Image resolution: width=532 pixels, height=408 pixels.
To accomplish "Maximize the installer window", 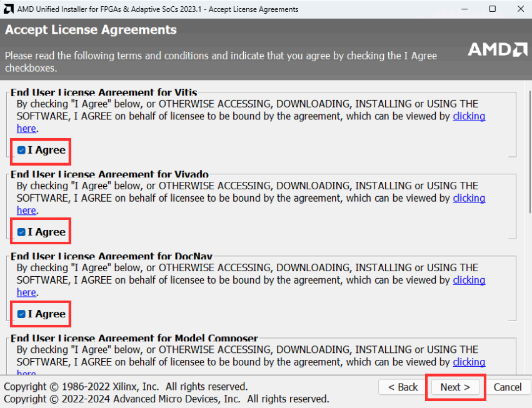I will click(493, 9).
